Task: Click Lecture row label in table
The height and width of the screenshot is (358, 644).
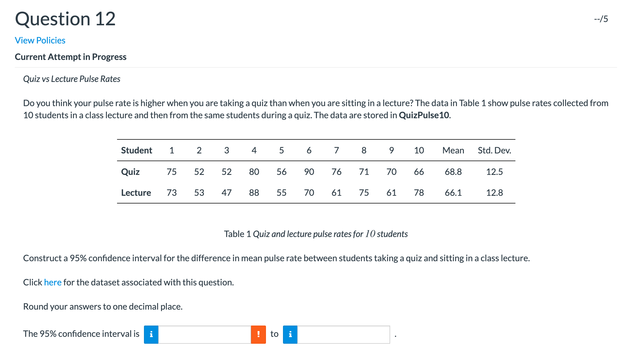Action: tap(136, 193)
